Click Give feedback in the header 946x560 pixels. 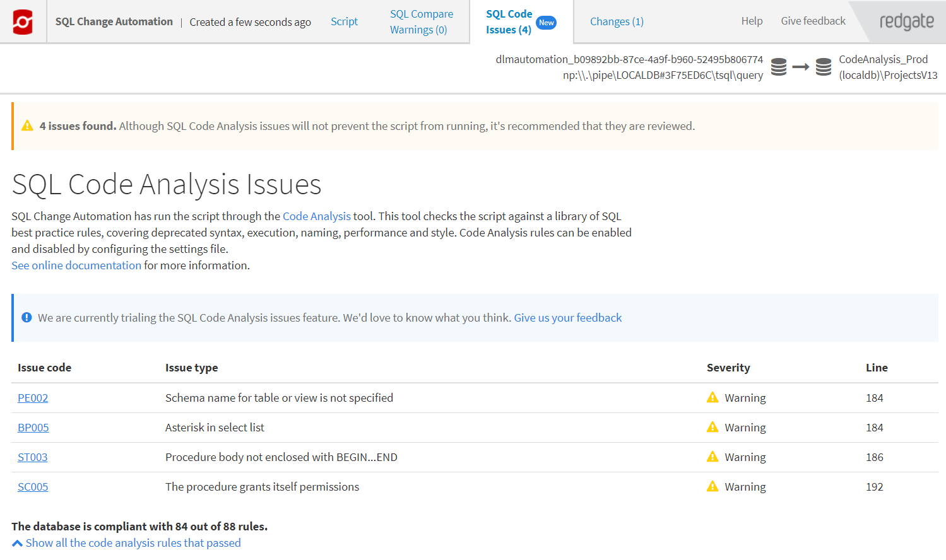click(x=813, y=21)
